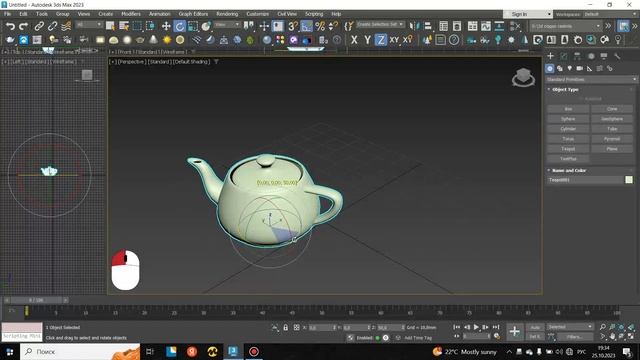The width and height of the screenshot is (640, 360).
Task: Restrict to X axis constraint
Action: (354, 40)
